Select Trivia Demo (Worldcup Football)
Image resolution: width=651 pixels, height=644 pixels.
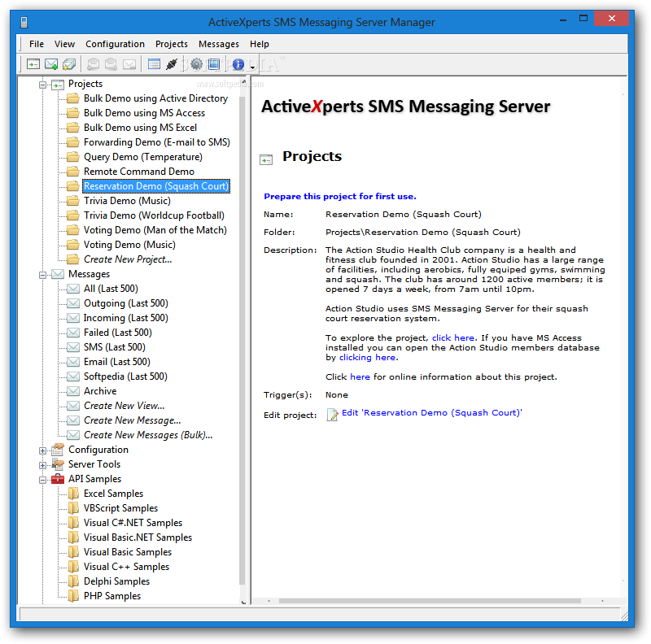[154, 215]
